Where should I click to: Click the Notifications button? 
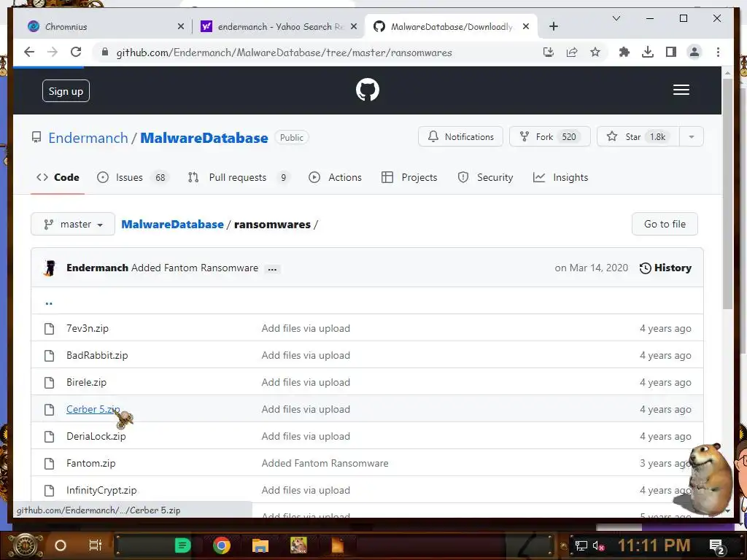(x=460, y=136)
